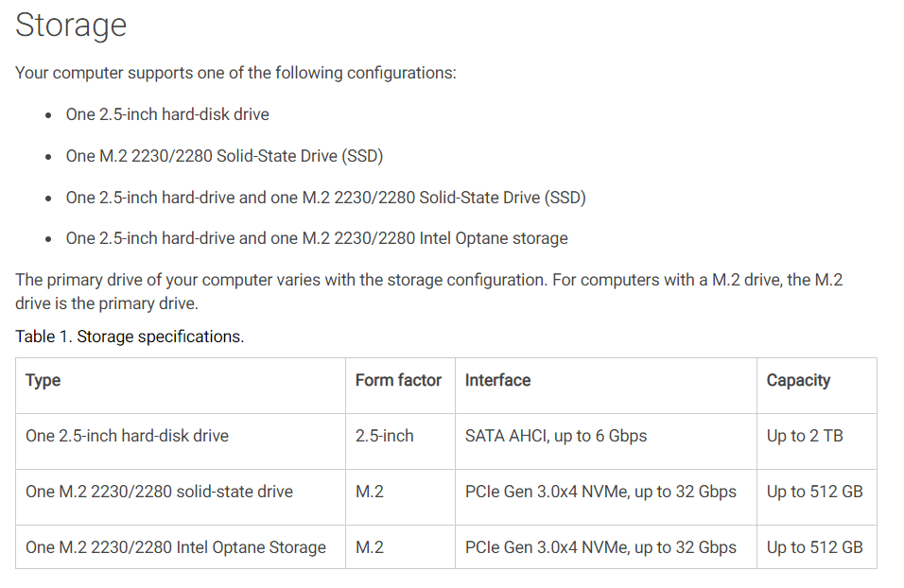This screenshot has width=904, height=588.
Task: Click the Type column header
Action: tap(43, 380)
